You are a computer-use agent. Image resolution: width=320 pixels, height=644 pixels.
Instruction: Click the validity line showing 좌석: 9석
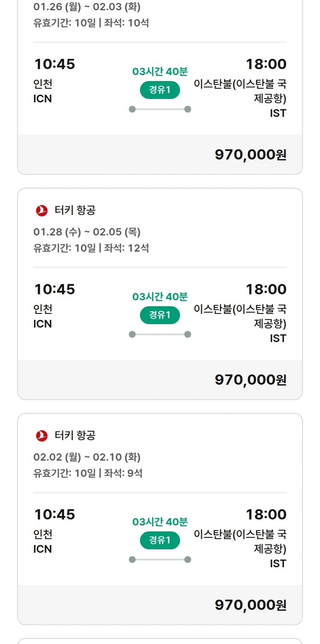[x=88, y=473]
